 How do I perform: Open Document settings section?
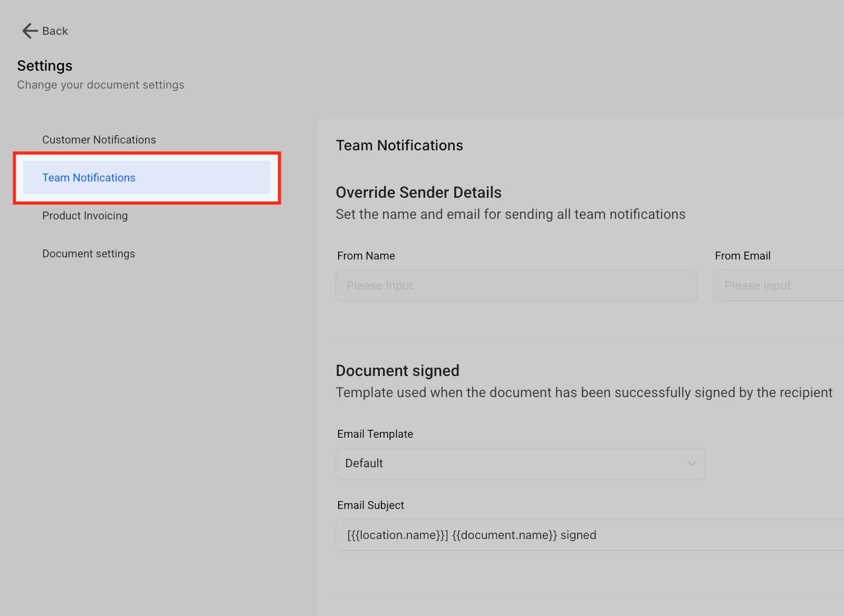[x=89, y=254]
